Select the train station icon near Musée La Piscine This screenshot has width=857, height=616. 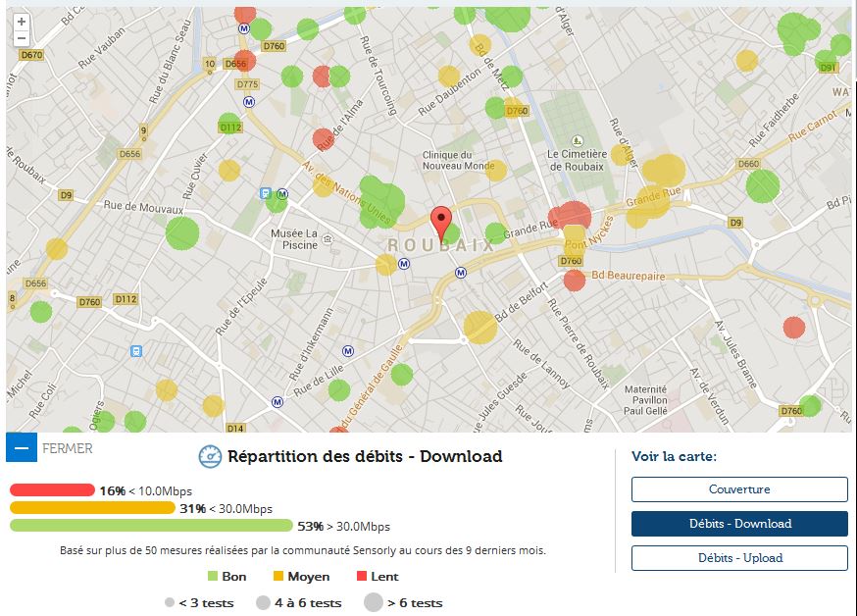pyautogui.click(x=266, y=193)
